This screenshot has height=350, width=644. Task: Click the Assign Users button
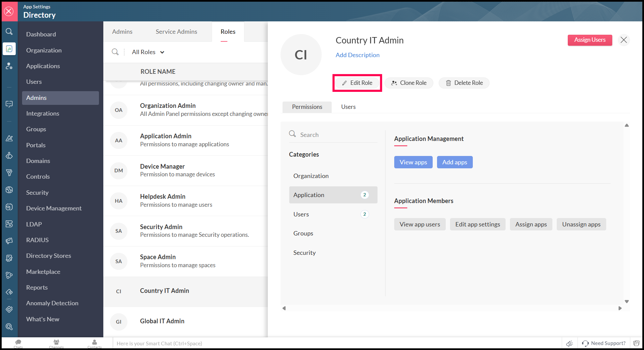click(589, 40)
